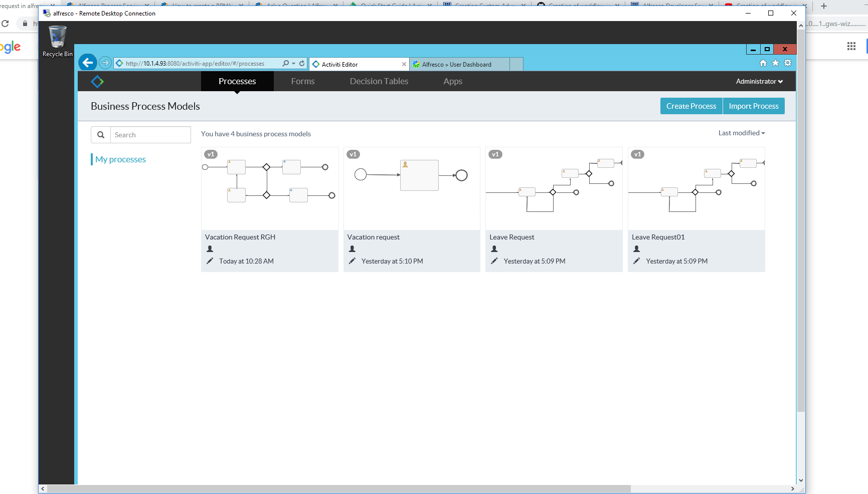Viewport: 868px width, 494px height.
Task: Click v1 badge on Vacation Request RGH
Action: pos(211,154)
